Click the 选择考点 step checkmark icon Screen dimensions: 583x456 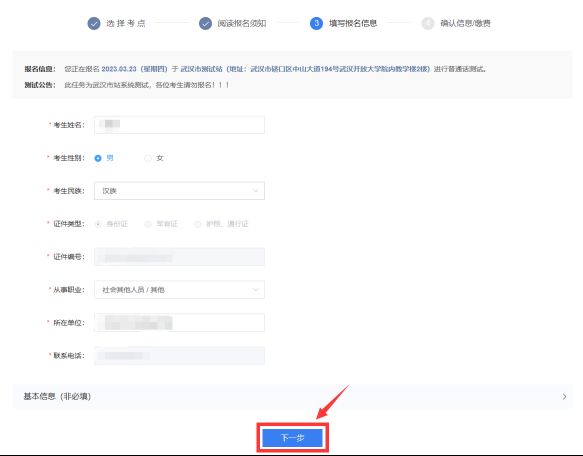(x=94, y=23)
